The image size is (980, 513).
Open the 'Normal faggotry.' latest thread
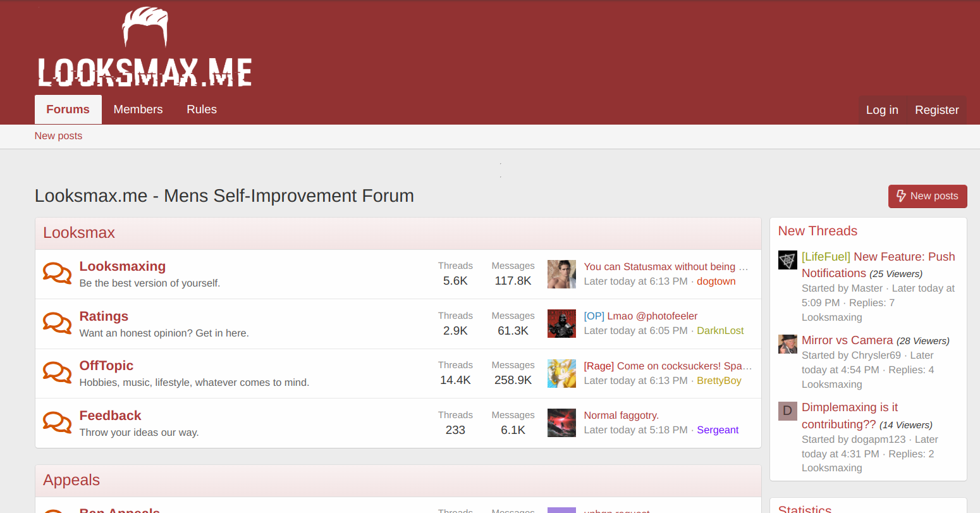tap(622, 416)
